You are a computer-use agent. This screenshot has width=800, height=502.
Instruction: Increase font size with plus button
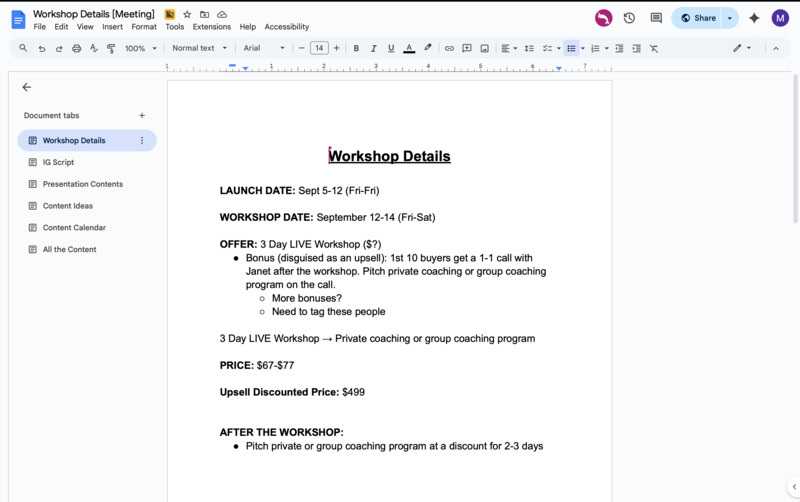tap(336, 48)
